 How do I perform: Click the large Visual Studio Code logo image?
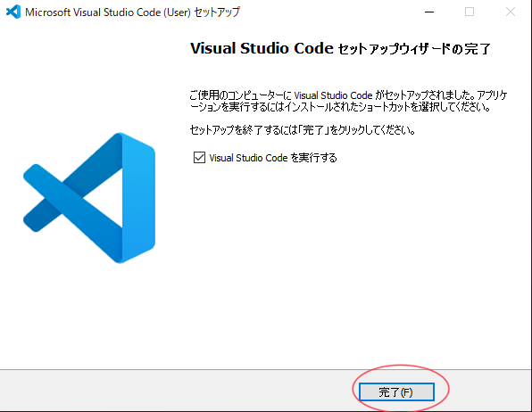click(89, 198)
